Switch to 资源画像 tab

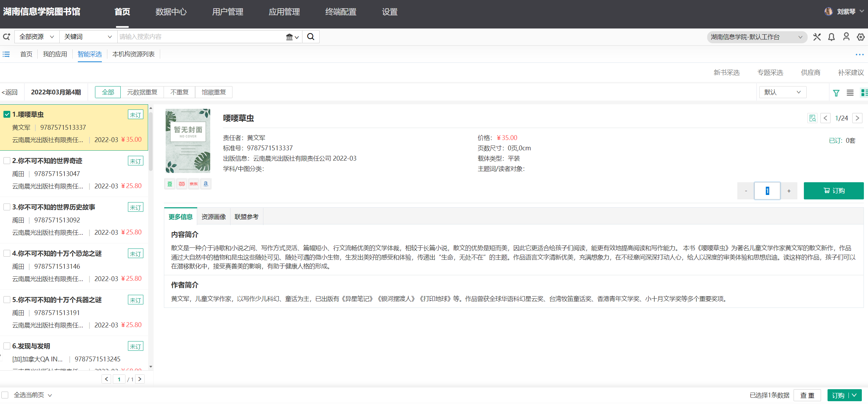[213, 217]
